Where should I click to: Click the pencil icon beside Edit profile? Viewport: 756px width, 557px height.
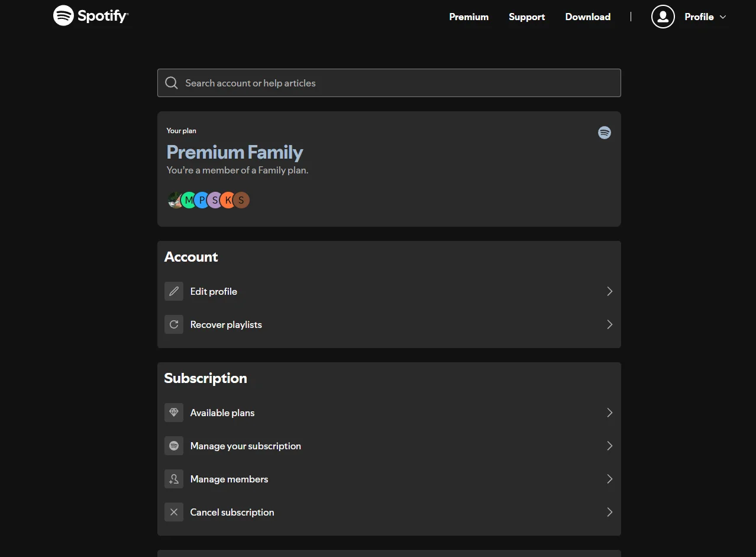174,291
